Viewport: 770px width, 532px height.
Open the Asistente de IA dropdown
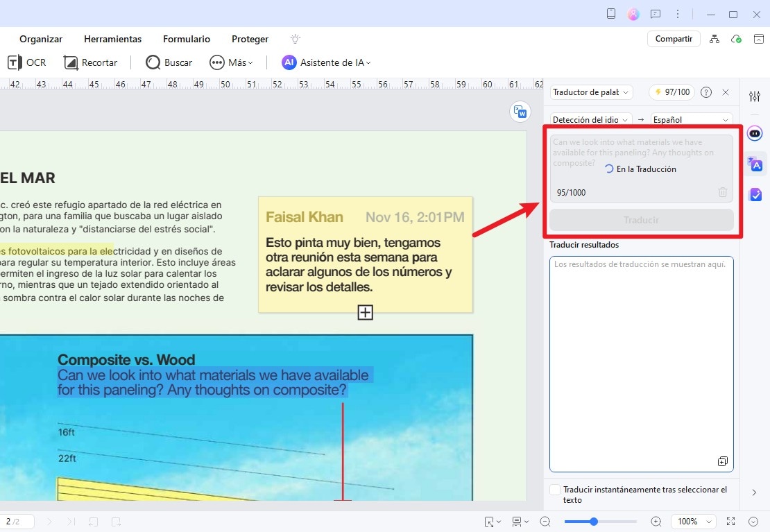click(x=326, y=62)
